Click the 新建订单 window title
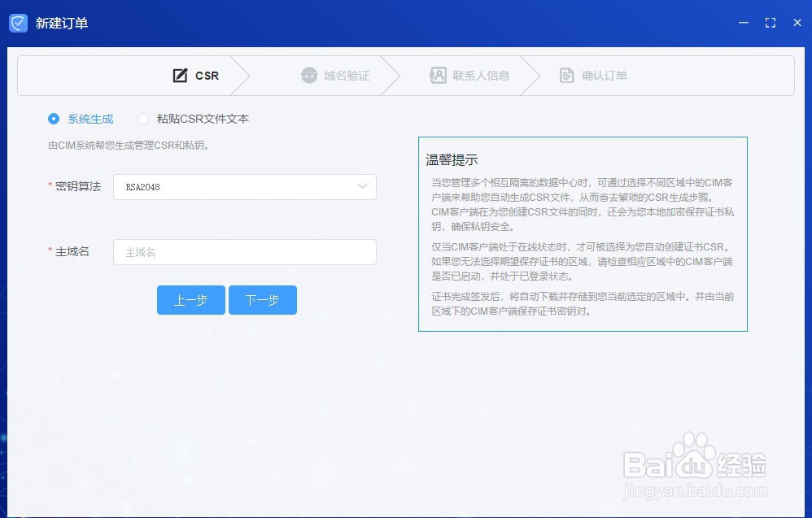812x518 pixels. (x=62, y=24)
